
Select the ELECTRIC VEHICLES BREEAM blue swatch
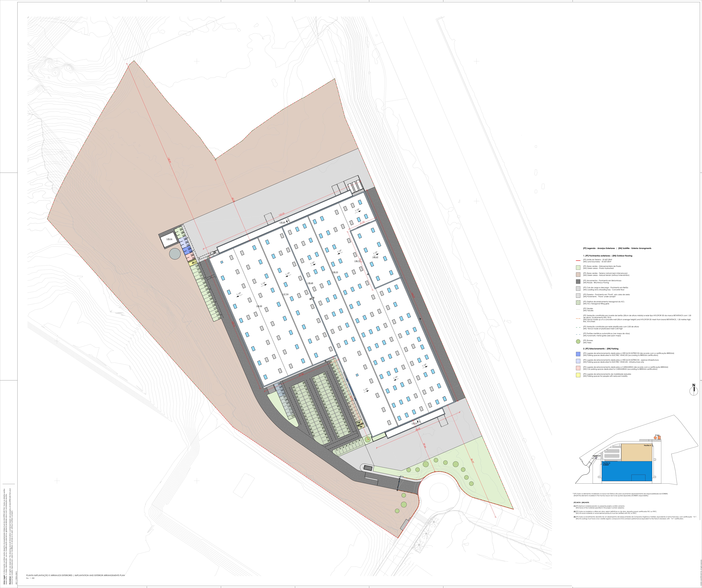[578, 354]
